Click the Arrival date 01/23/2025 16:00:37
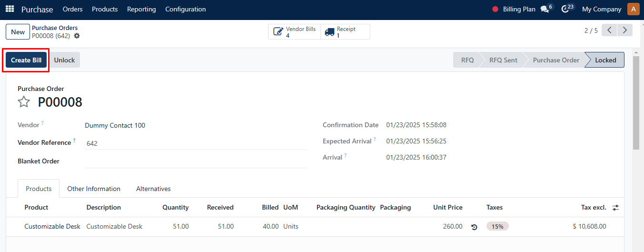644x252 pixels. pyautogui.click(x=416, y=157)
